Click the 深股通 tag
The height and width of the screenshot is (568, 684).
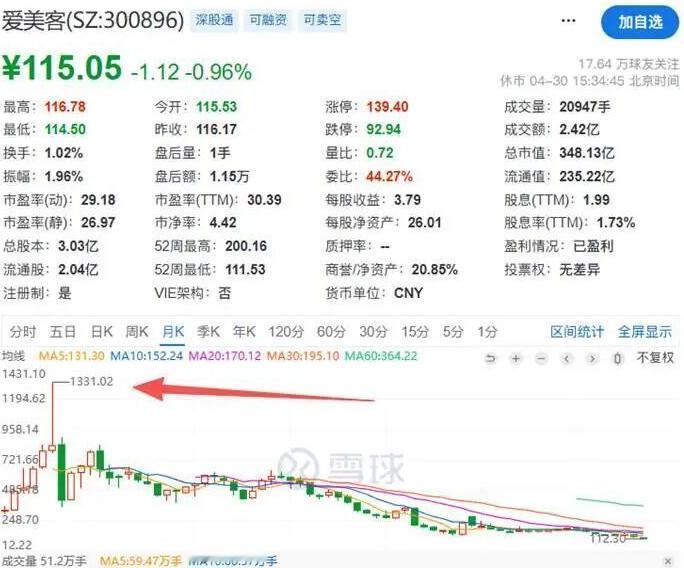point(214,20)
